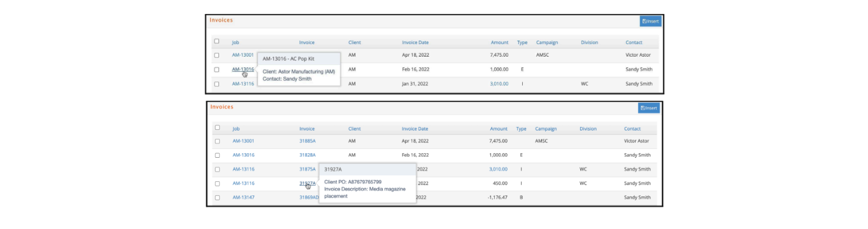Open job AM-13116 on the 31927A row

coord(243,183)
